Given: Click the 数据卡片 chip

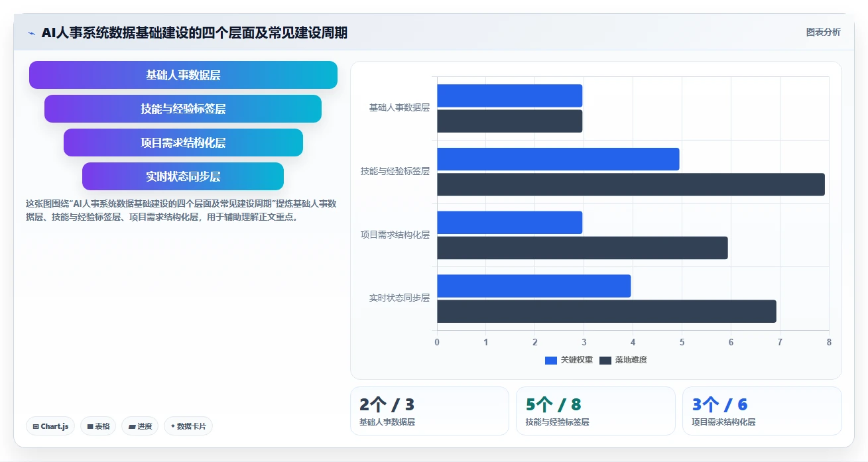Looking at the screenshot, I should [x=188, y=426].
